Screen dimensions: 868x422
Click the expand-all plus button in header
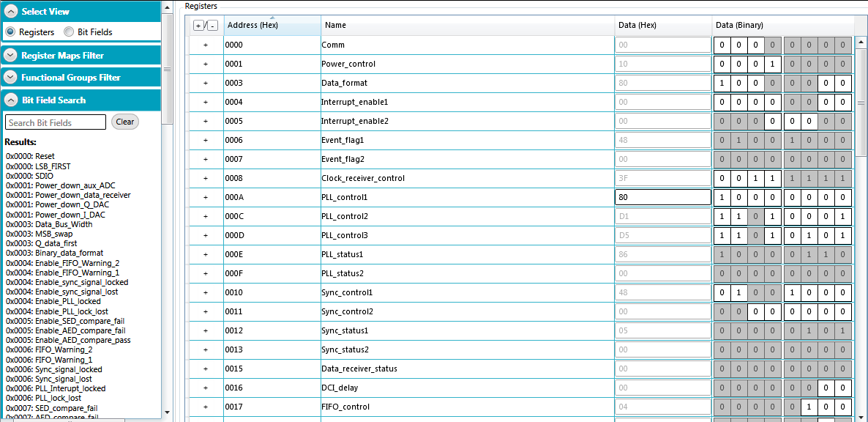click(198, 26)
